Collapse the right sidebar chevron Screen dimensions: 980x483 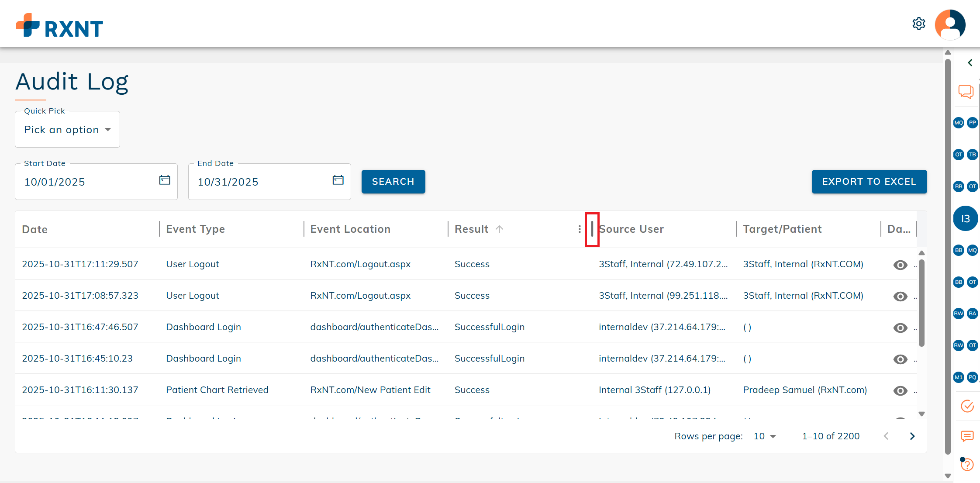pos(970,63)
